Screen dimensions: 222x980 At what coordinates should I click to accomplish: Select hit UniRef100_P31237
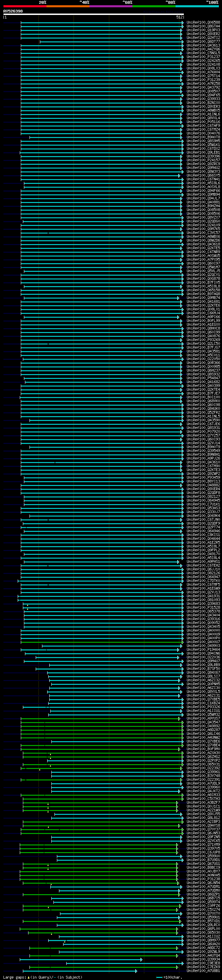(203, 57)
